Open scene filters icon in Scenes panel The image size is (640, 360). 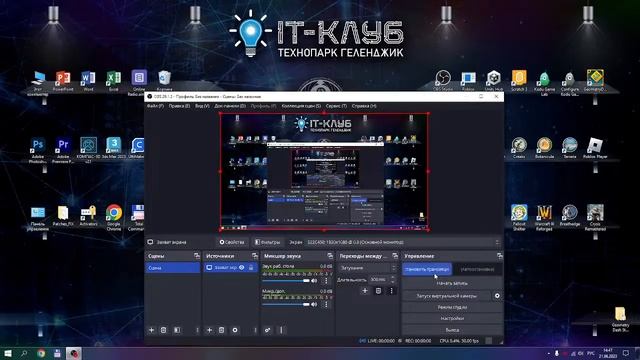[x=177, y=330]
